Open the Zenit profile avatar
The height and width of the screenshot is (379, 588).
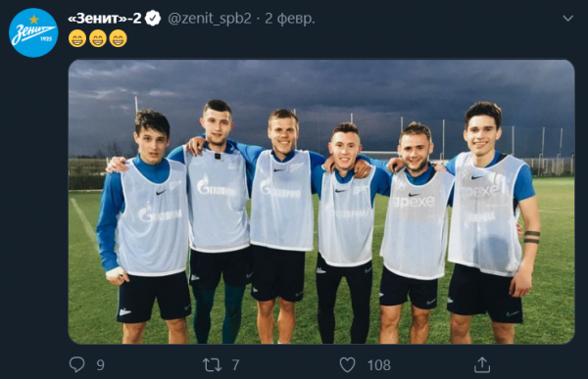point(33,32)
